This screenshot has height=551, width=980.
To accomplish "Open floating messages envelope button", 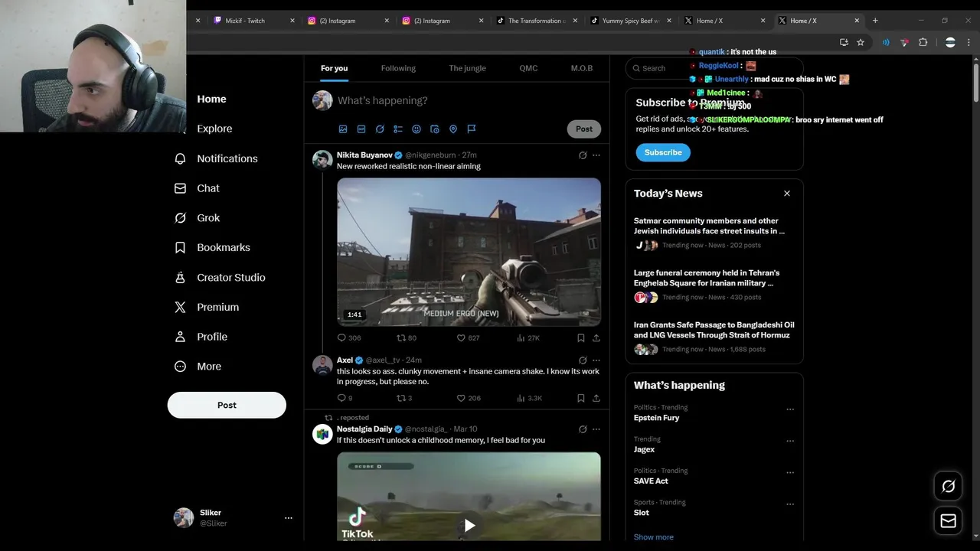I will coord(949,521).
